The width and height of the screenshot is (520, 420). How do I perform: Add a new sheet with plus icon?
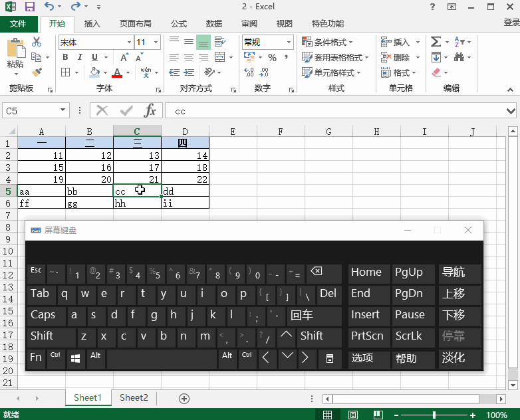point(185,398)
